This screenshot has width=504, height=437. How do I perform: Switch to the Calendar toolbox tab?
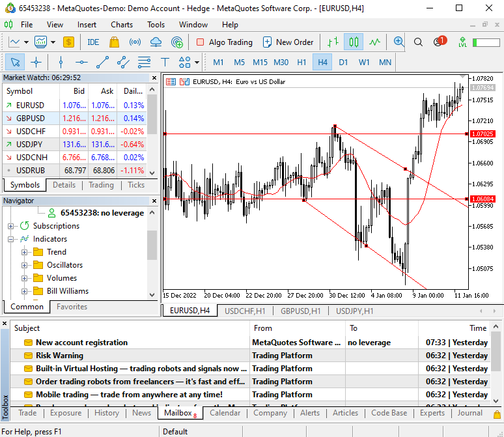225,413
